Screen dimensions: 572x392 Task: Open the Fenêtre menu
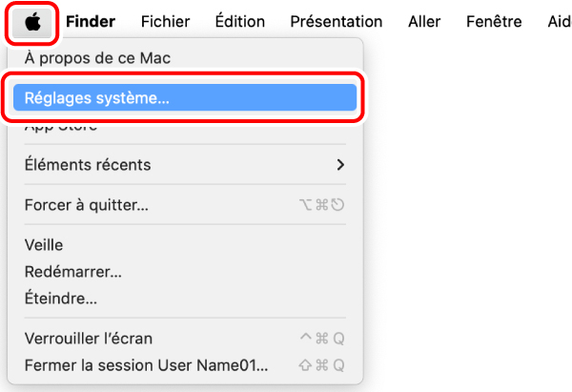pyautogui.click(x=494, y=21)
